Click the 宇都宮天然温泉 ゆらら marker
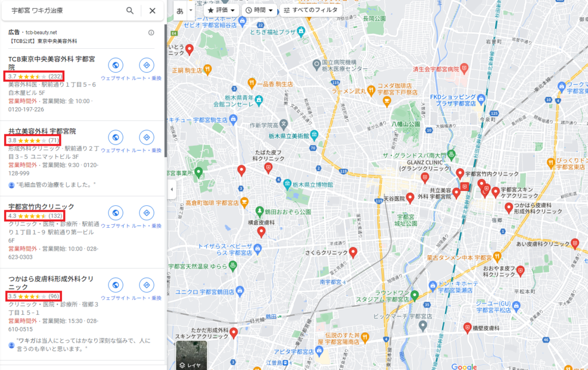The height and width of the screenshot is (370, 588). click(233, 266)
